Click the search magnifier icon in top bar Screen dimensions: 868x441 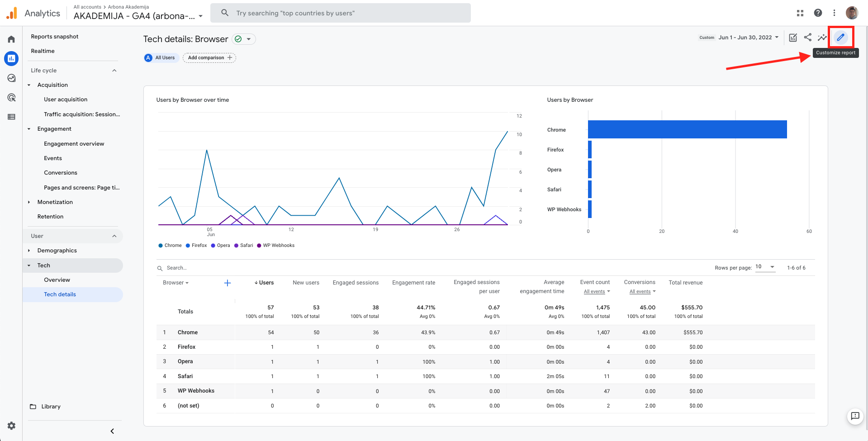tap(225, 13)
